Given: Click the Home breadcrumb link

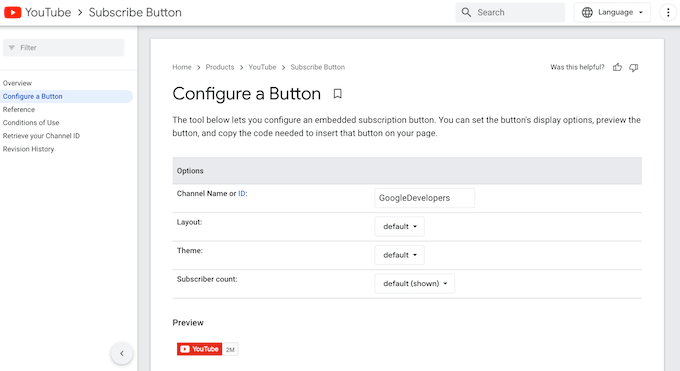Looking at the screenshot, I should [182, 67].
